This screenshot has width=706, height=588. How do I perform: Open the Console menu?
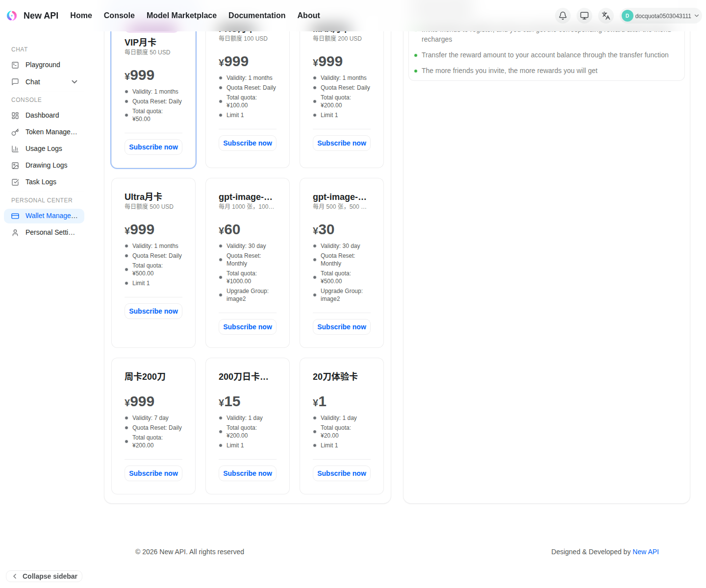119,16
